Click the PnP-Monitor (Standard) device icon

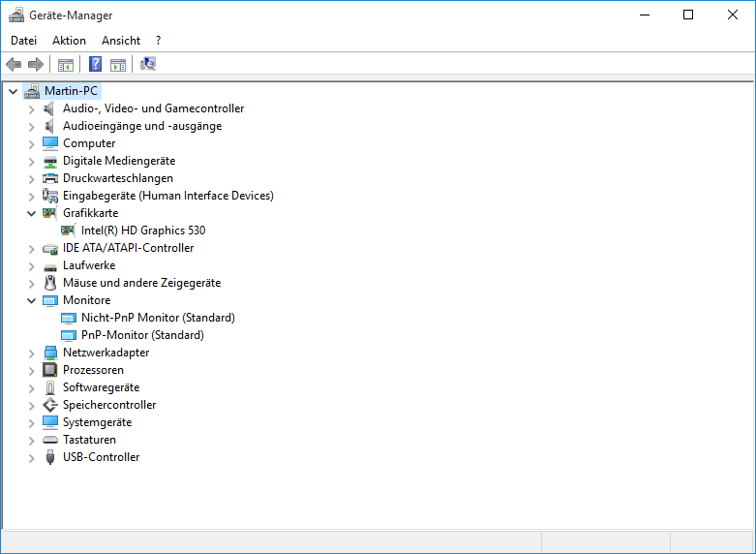[69, 335]
